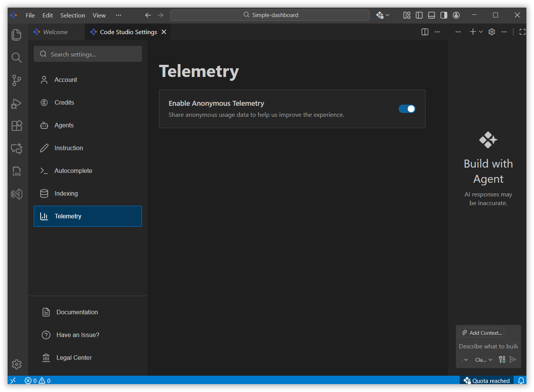Select Autocomplete in settings sidebar
The height and width of the screenshot is (392, 534).
(x=73, y=171)
